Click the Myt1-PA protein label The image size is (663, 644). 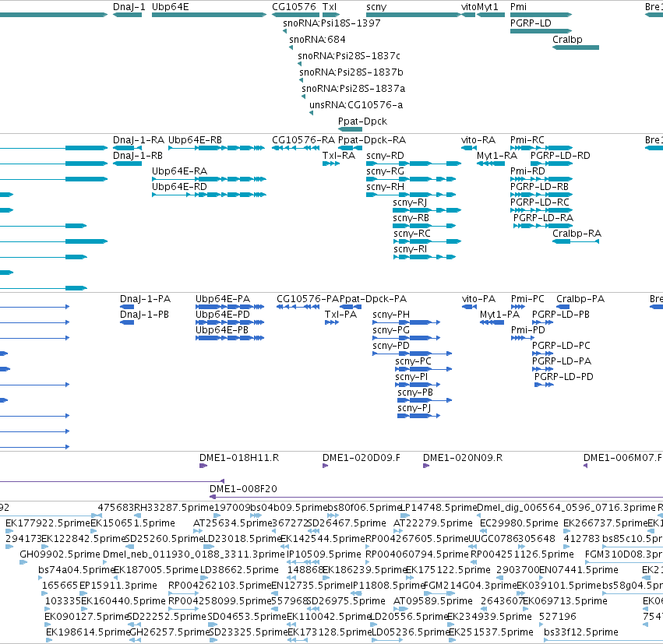point(500,315)
